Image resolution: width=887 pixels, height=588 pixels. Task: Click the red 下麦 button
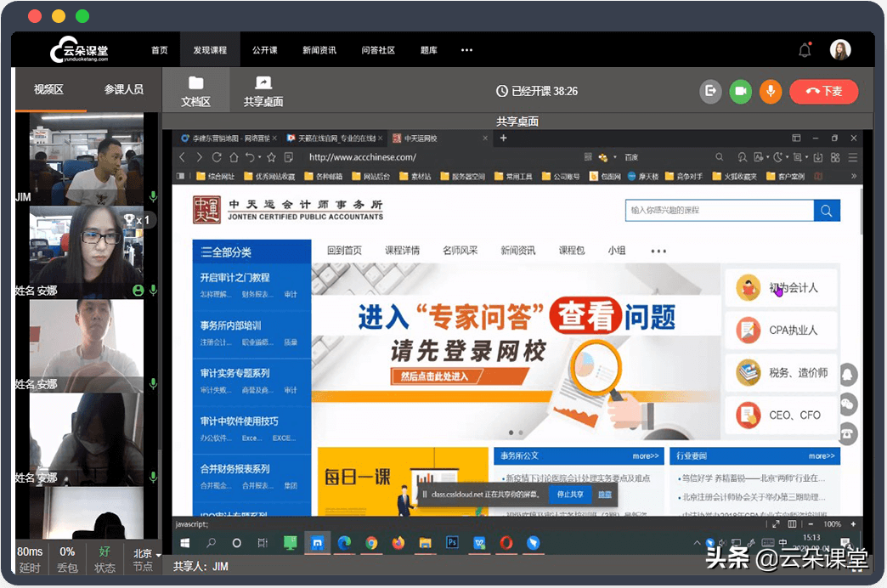click(823, 91)
